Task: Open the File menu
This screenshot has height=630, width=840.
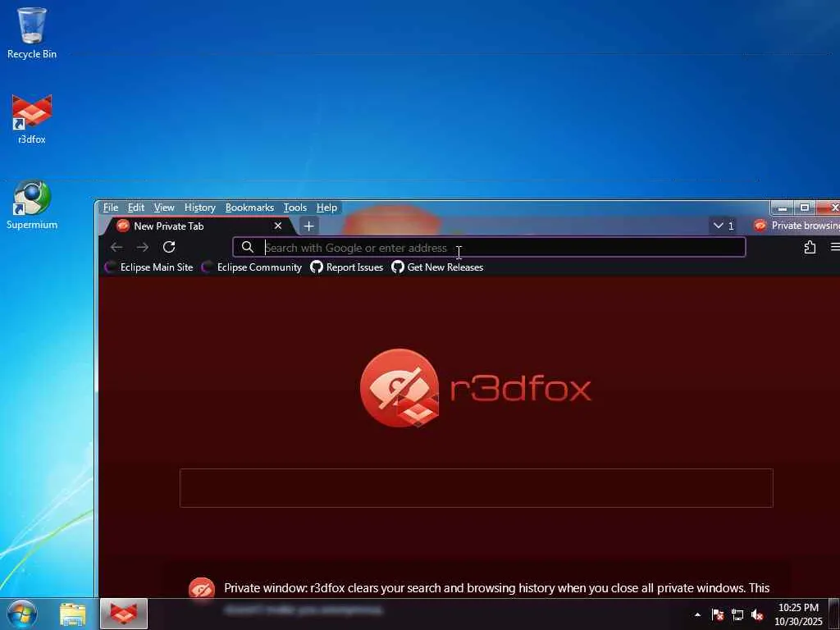Action: (111, 208)
